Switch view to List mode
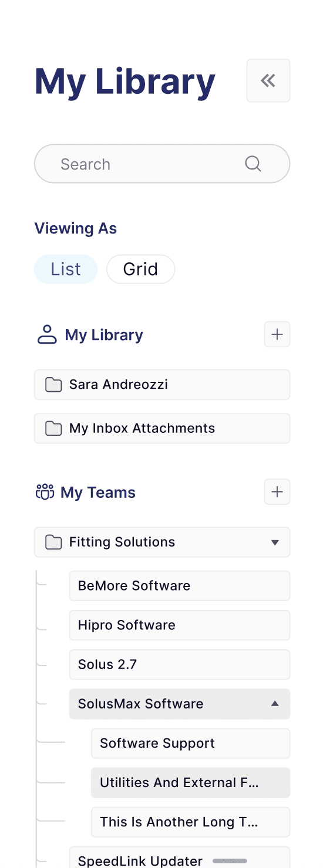This screenshot has height=868, width=323. tap(66, 269)
